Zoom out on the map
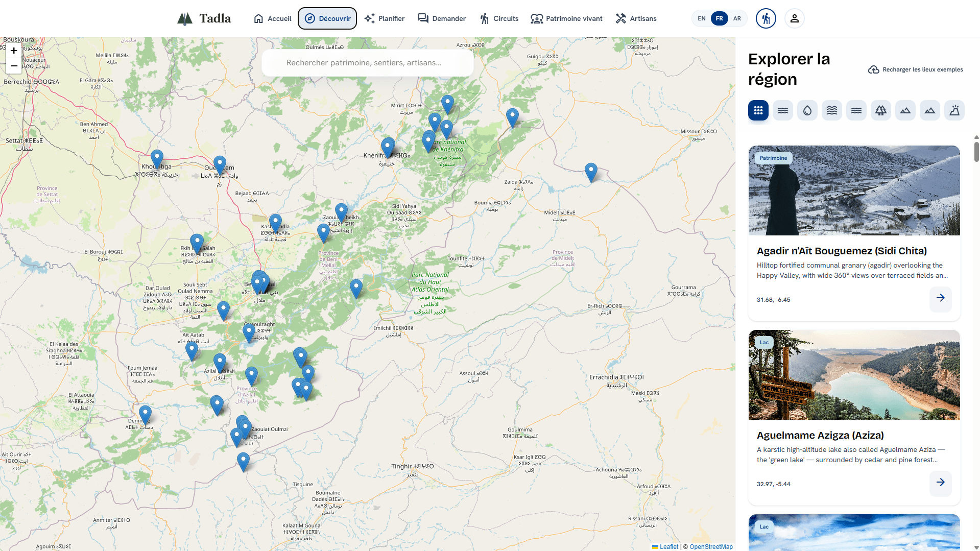The width and height of the screenshot is (980, 551). pyautogui.click(x=14, y=66)
